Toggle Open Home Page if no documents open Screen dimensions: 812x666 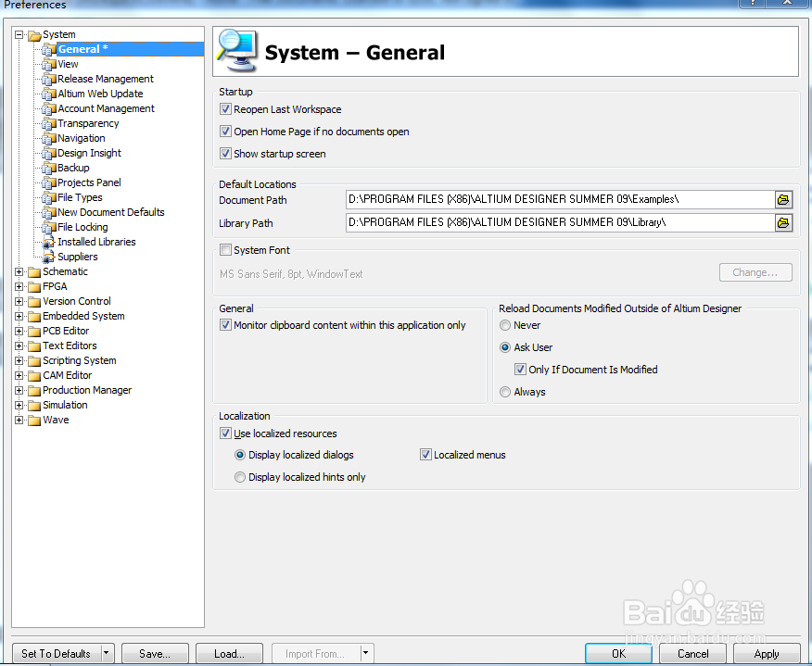225,132
